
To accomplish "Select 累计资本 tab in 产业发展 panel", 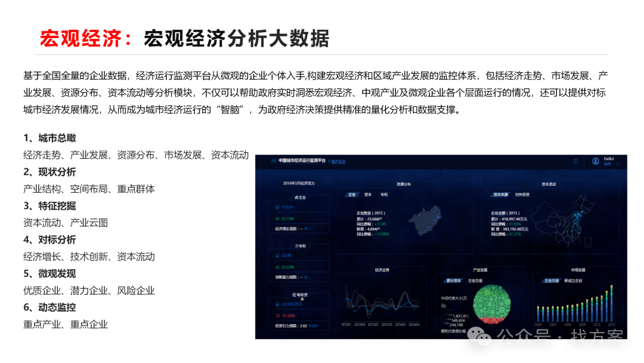I will click(453, 281).
